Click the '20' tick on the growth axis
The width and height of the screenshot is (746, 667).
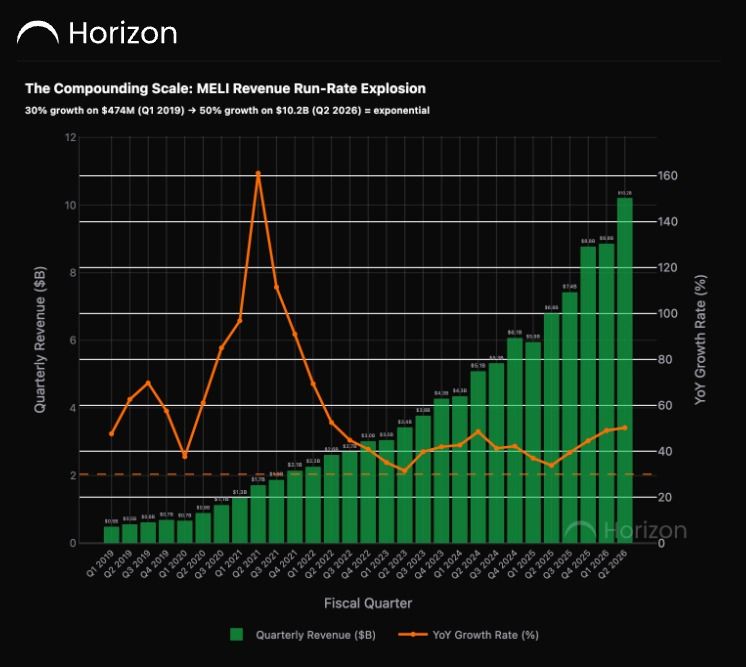pyautogui.click(x=665, y=497)
